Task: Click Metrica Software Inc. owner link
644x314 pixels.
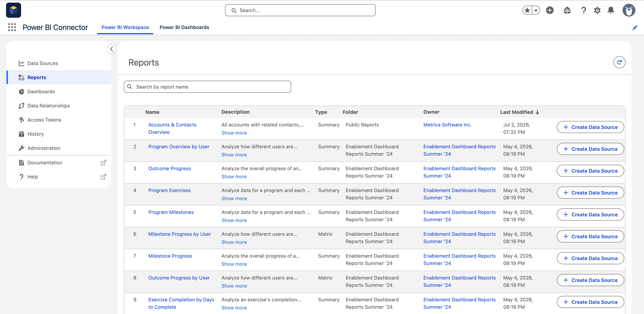Action: (447, 125)
